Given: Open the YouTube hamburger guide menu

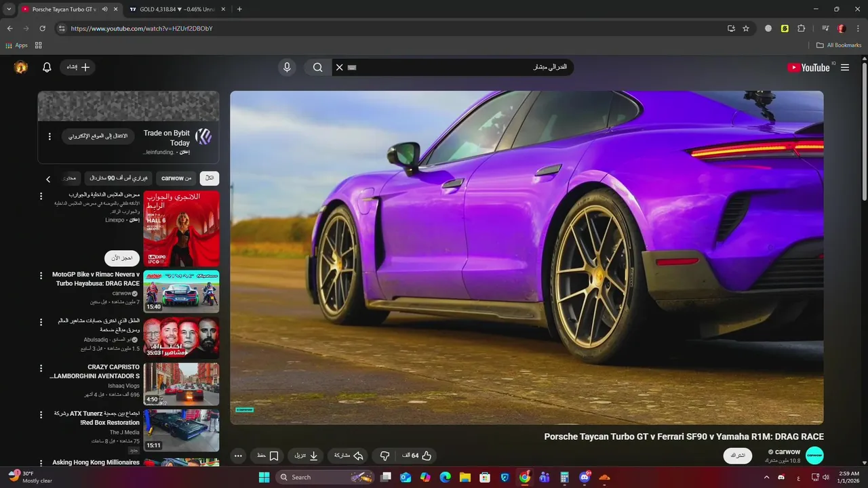Looking at the screenshot, I should click(x=845, y=67).
